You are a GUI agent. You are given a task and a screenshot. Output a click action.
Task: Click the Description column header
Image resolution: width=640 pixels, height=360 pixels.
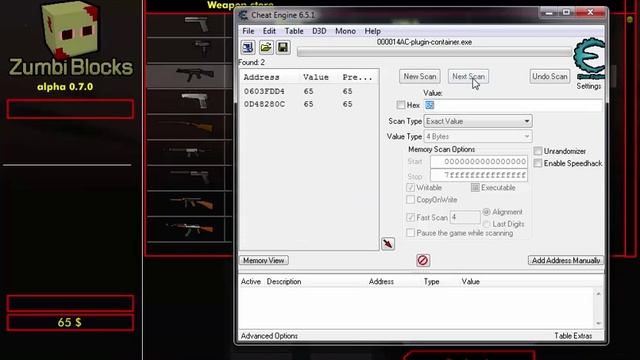pos(284,282)
